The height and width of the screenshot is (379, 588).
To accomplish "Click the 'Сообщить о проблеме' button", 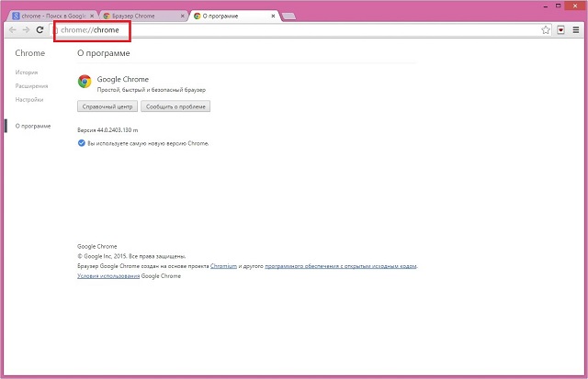I will click(x=175, y=106).
